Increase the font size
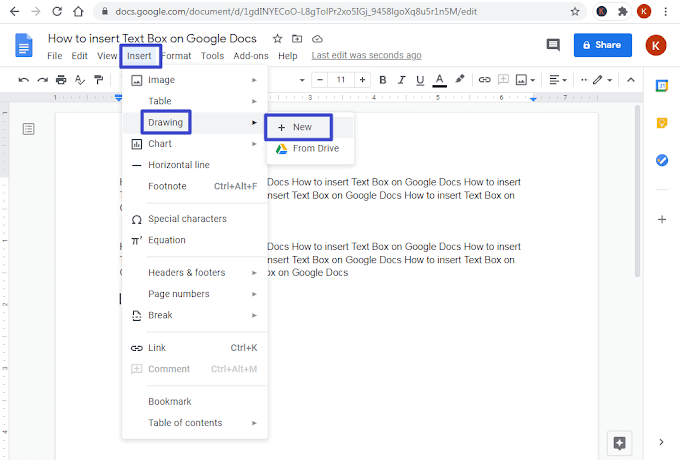 click(363, 80)
